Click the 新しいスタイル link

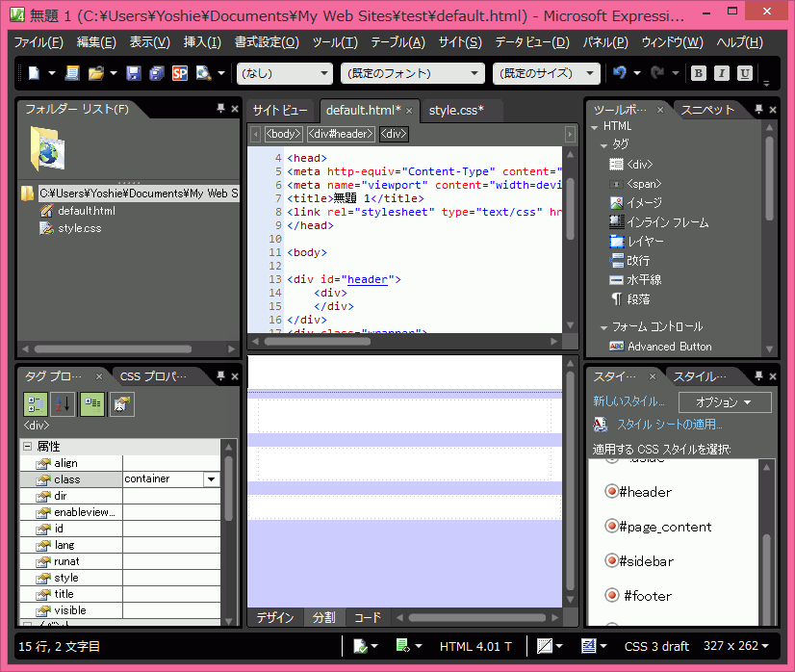pyautogui.click(x=628, y=401)
